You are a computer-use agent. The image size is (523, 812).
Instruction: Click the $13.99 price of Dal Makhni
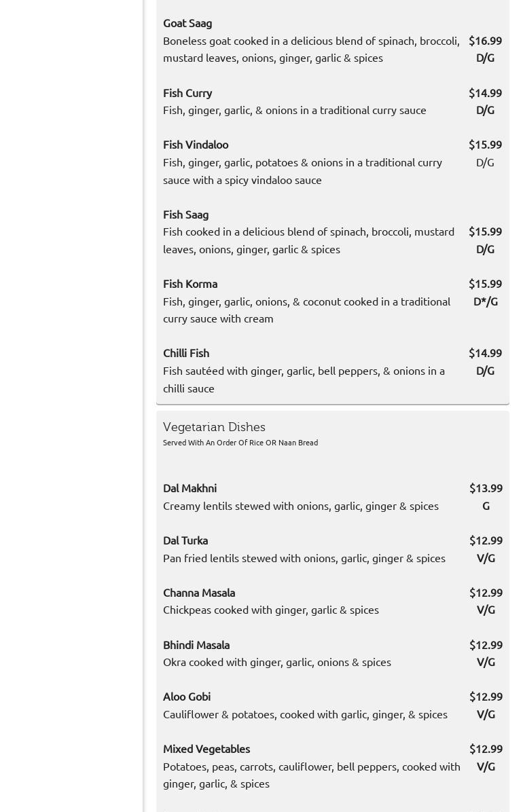[x=486, y=488]
